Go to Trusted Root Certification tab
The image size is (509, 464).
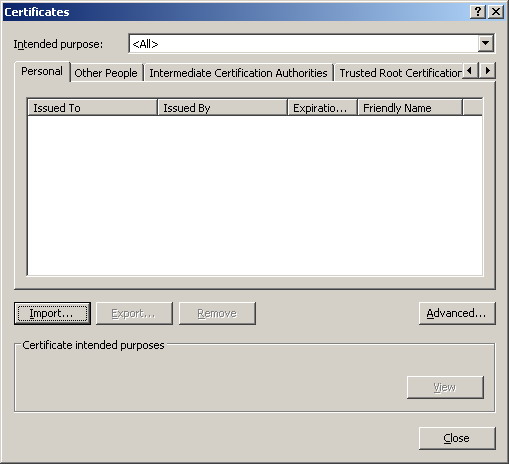click(400, 73)
